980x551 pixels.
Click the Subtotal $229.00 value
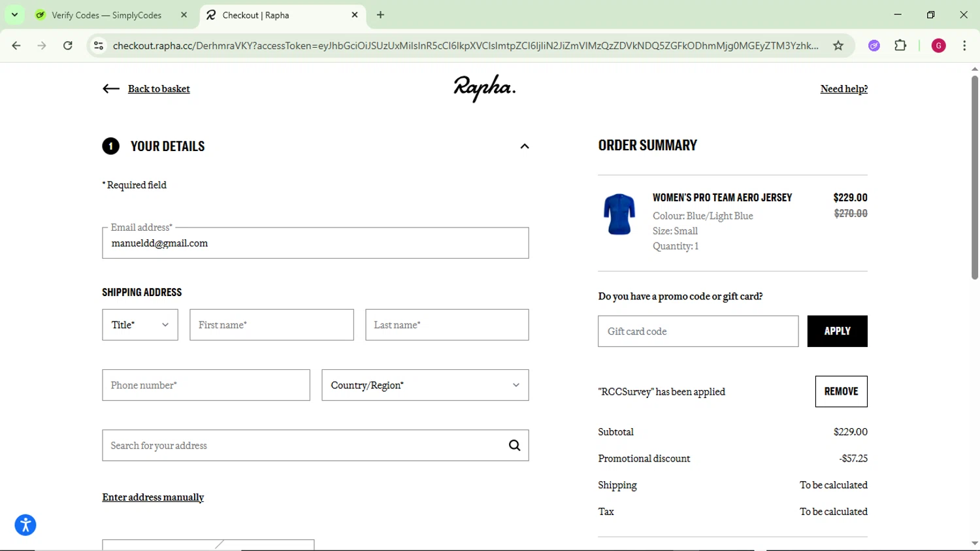(x=851, y=432)
